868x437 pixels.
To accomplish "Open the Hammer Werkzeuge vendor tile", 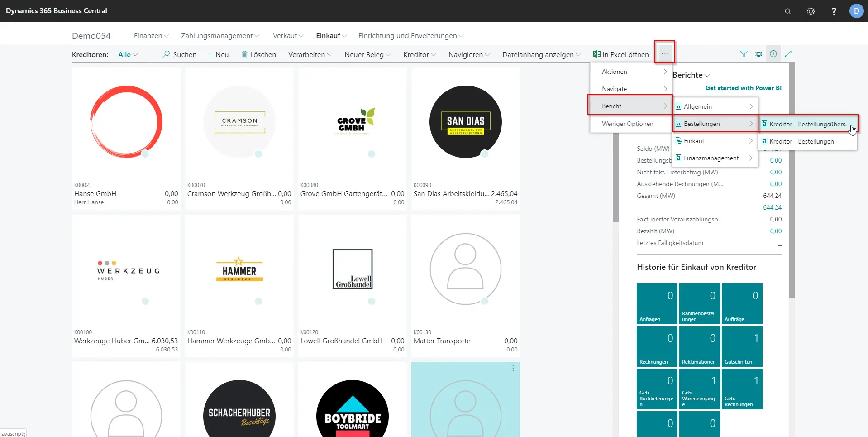I will tap(239, 286).
